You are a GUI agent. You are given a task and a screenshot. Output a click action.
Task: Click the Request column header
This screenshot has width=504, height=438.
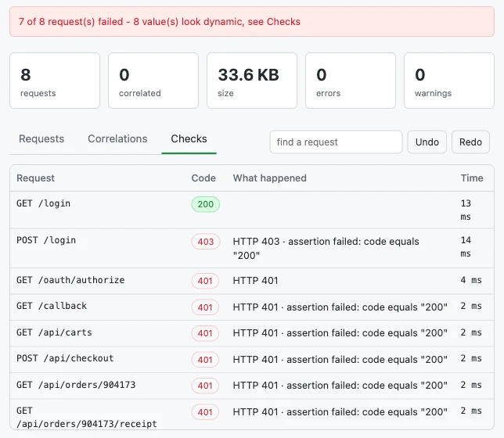pyautogui.click(x=36, y=178)
